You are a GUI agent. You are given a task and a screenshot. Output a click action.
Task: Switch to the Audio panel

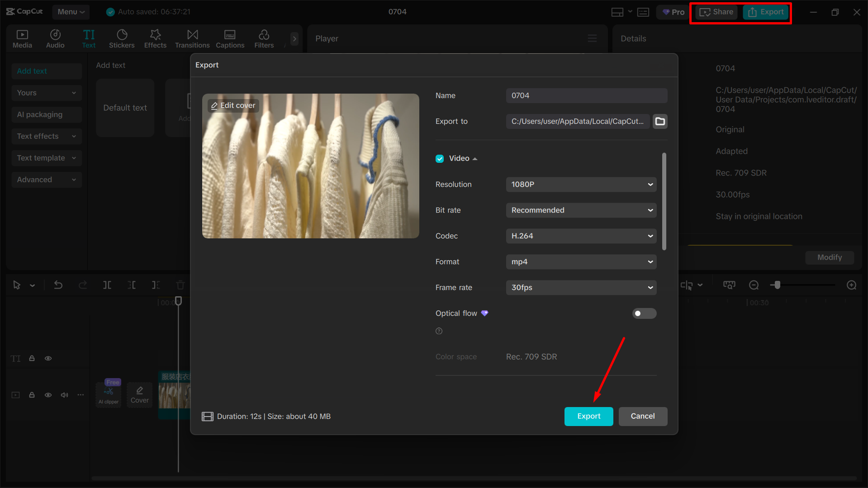click(x=55, y=38)
